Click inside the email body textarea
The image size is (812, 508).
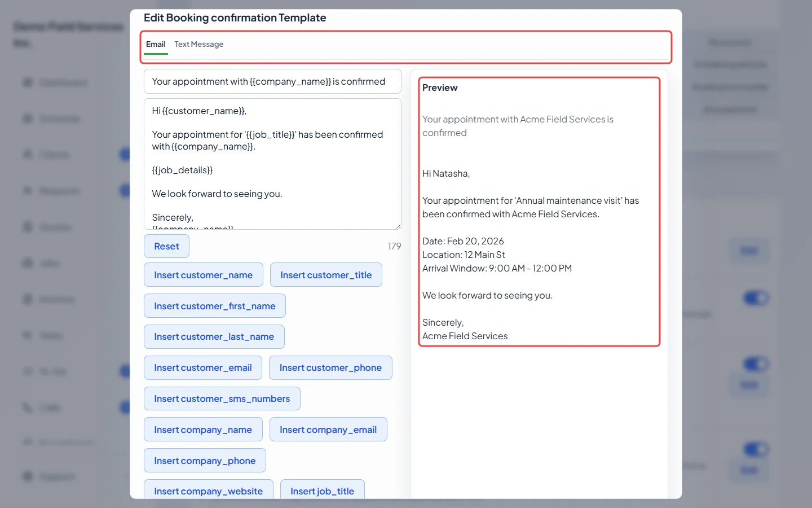[272, 164]
